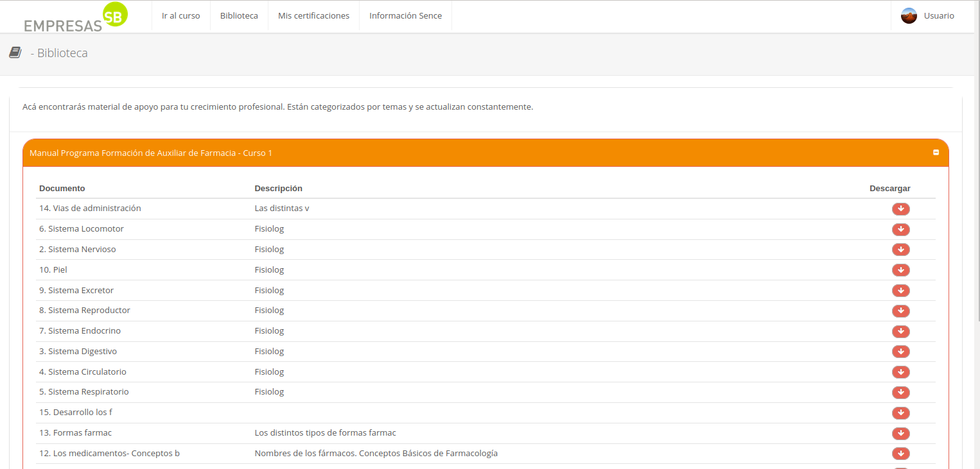Select the '9. Sistema Excretor' row text

76,291
